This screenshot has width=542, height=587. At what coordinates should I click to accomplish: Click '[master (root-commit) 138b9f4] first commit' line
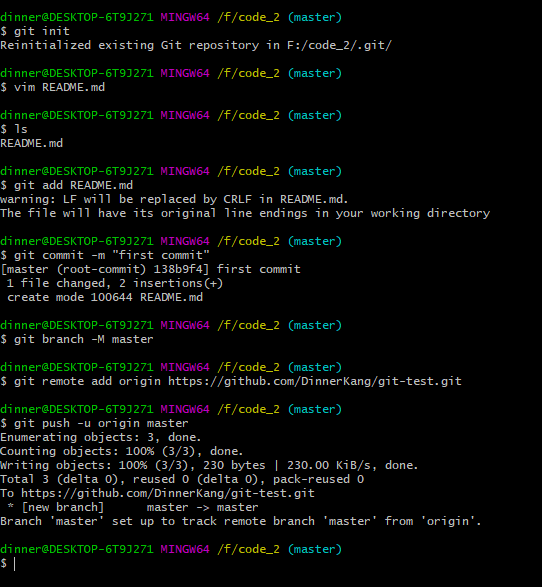point(150,269)
